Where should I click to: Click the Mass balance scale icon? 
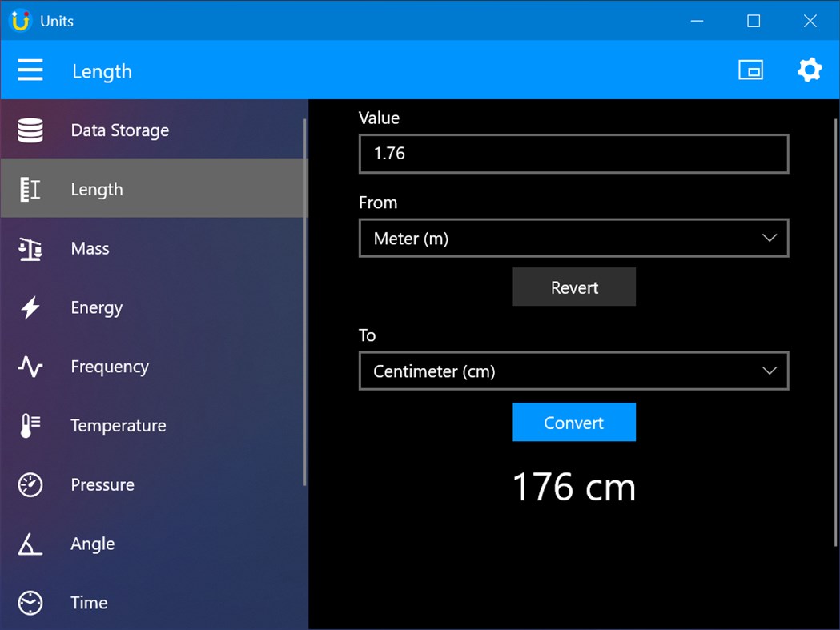[x=30, y=248]
